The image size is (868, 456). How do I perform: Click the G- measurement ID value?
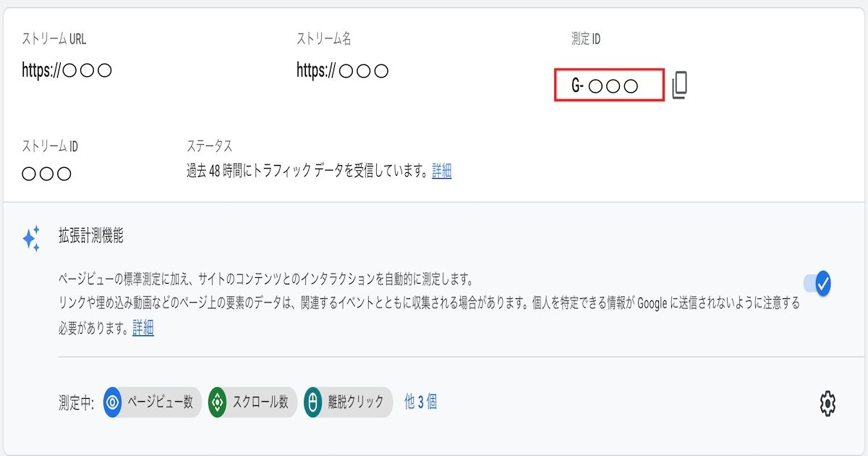click(x=605, y=86)
